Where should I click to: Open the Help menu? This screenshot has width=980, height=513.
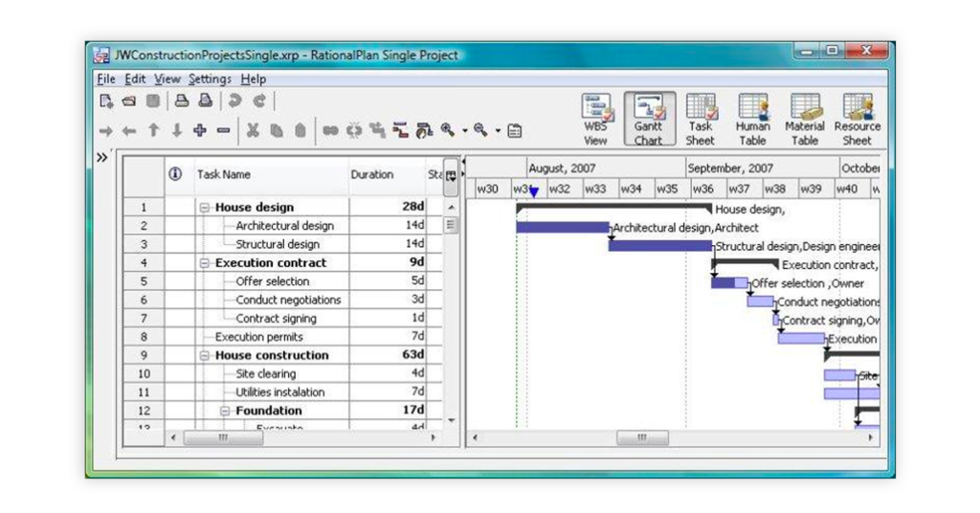point(253,78)
